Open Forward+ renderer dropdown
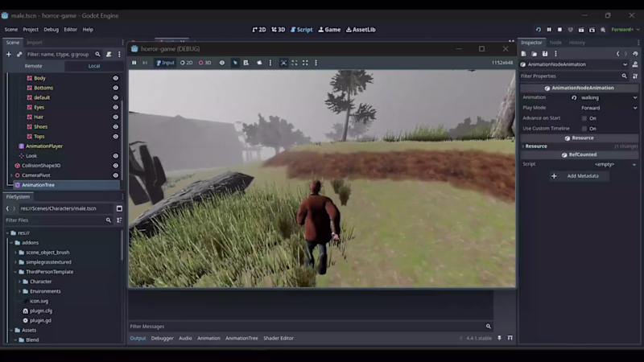This screenshot has width=644, height=362. (x=625, y=30)
